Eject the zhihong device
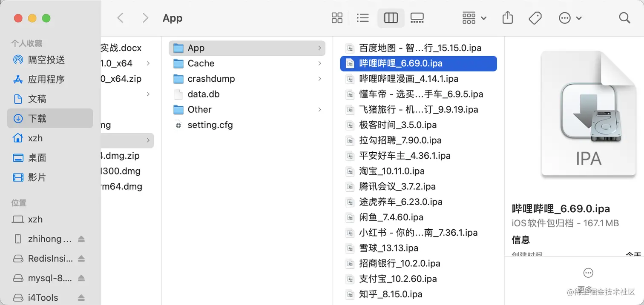This screenshot has height=305, width=644. (81, 239)
